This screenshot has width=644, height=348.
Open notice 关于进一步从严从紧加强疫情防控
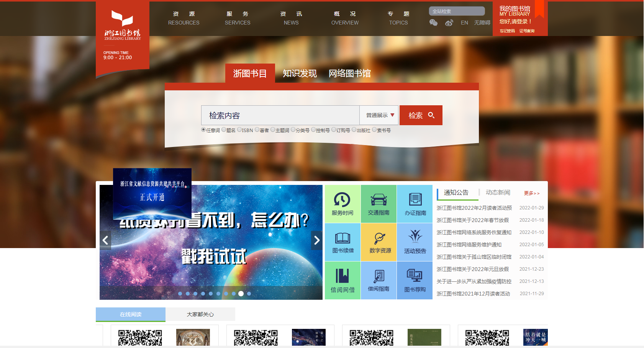coord(474,281)
